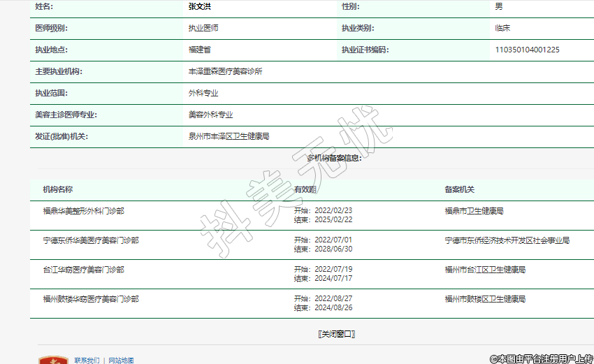Viewport: 594px width, 364px height.
Task: Click the 机构名称 column header
Action: click(58, 189)
